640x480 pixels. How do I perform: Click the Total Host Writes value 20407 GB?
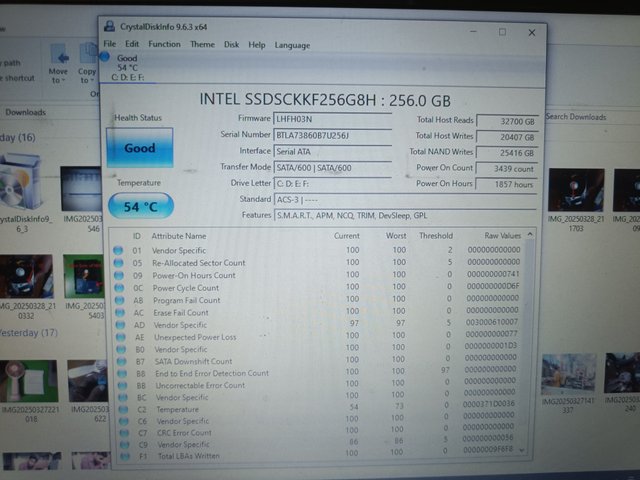[x=507, y=137]
